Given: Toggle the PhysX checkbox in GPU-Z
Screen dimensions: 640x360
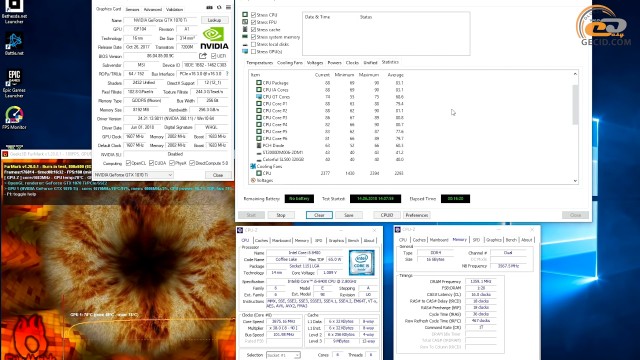Looking at the screenshot, I should [x=172, y=163].
